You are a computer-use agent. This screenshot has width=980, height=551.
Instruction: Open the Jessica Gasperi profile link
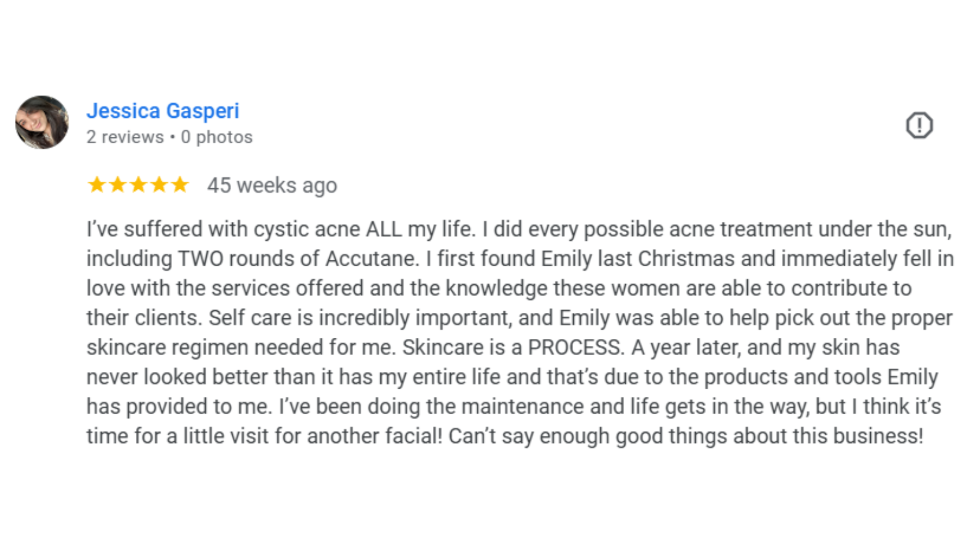tap(163, 111)
